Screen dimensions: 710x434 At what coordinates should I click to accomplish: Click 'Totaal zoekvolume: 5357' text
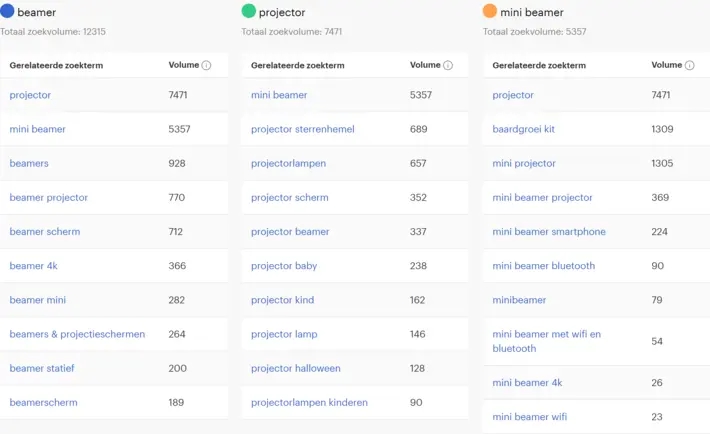click(534, 32)
